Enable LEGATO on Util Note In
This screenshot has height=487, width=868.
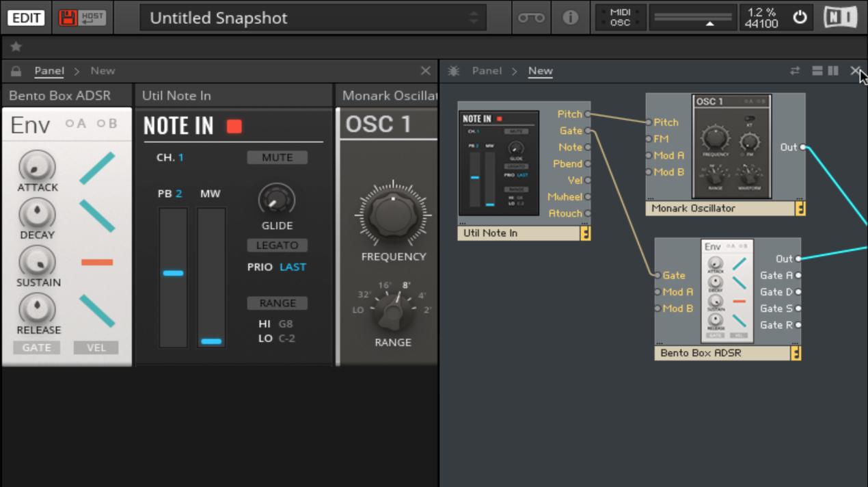tap(277, 245)
